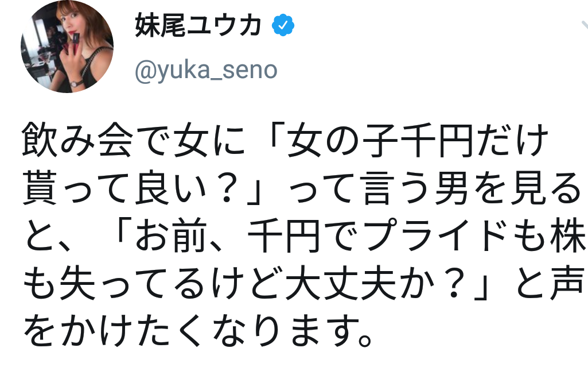Click the blue verified badge icon
The width and height of the screenshot is (588, 367).
(283, 25)
